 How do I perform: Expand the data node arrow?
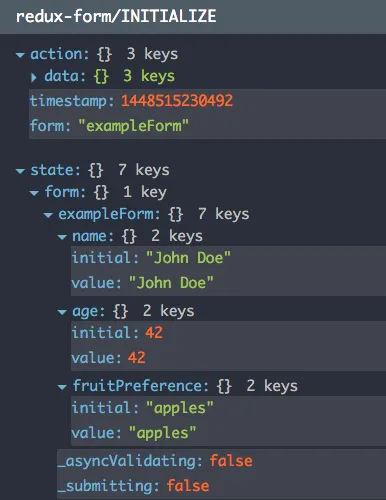pyautogui.click(x=34, y=77)
